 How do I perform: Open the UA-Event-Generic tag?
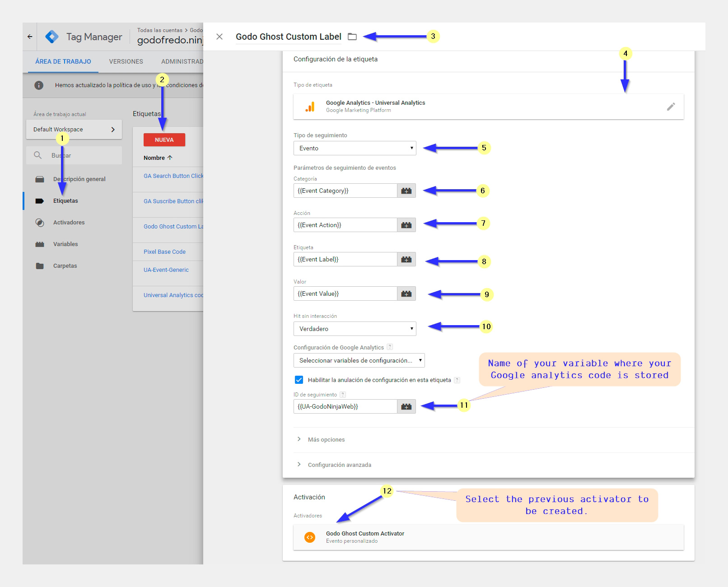pos(166,270)
